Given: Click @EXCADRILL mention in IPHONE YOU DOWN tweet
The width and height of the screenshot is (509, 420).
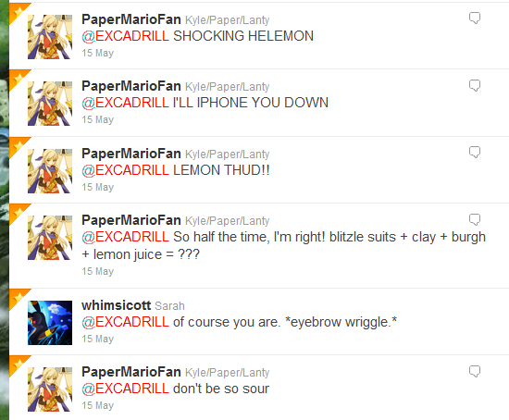Looking at the screenshot, I should pyautogui.click(x=125, y=103).
